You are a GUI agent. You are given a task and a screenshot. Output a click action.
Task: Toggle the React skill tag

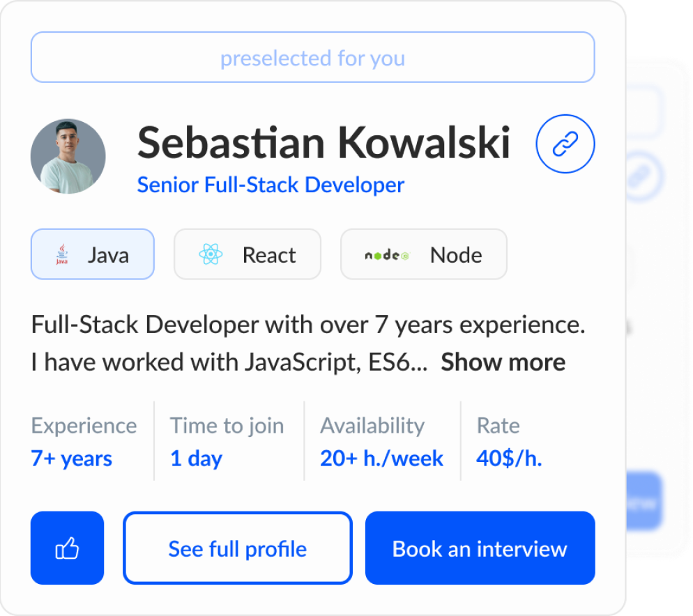click(247, 254)
